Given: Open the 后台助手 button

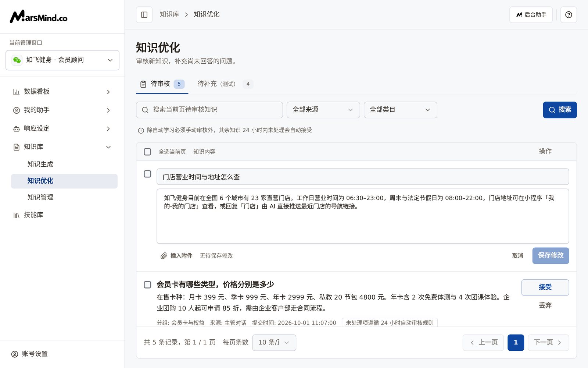Looking at the screenshot, I should 531,15.
